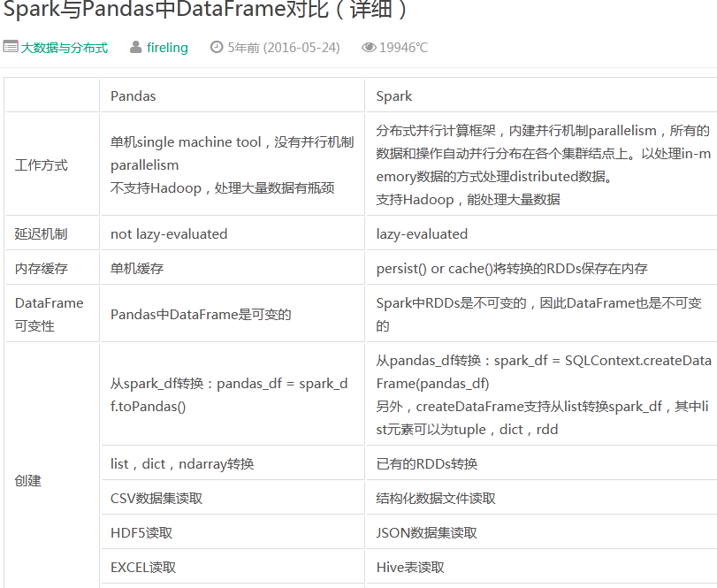Click the 内存缓存 row label
Image resolution: width=717 pixels, height=588 pixels.
52,269
